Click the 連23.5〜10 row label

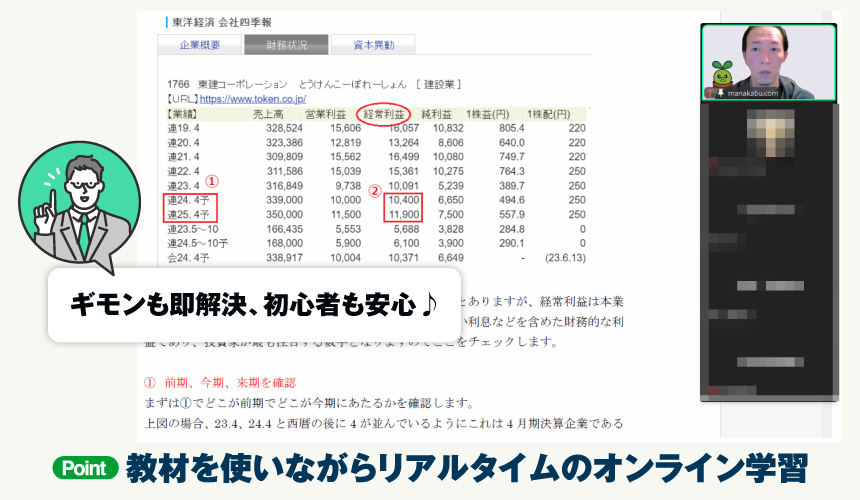coord(193,229)
